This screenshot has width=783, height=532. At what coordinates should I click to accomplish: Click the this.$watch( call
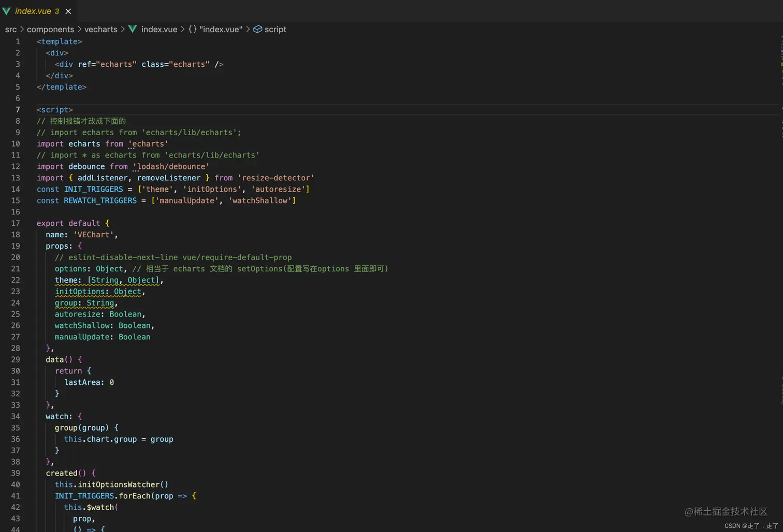pos(91,508)
